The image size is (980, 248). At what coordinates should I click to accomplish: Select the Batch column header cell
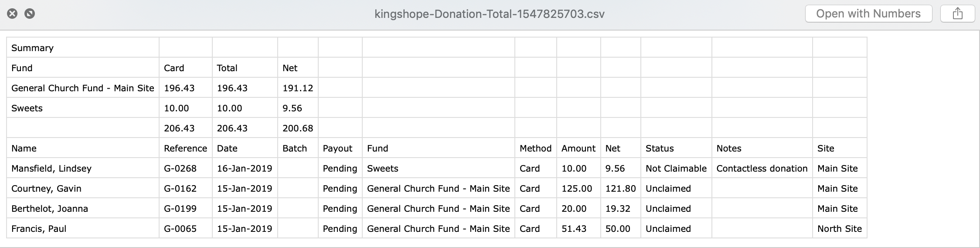[298, 148]
